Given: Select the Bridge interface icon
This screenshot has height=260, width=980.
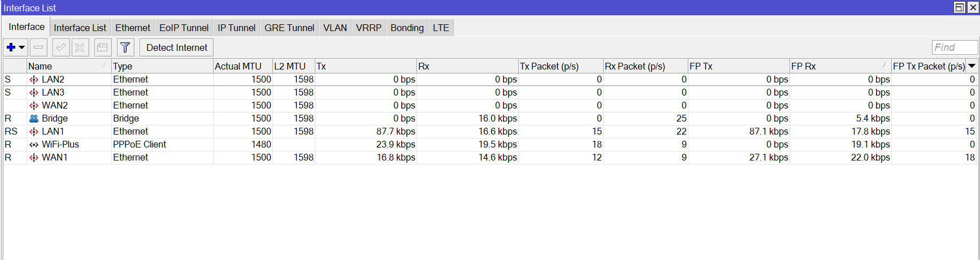Looking at the screenshot, I should point(34,119).
